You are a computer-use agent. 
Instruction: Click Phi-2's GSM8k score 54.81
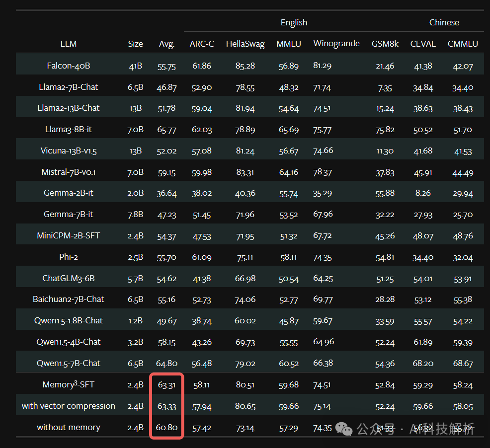tap(385, 257)
